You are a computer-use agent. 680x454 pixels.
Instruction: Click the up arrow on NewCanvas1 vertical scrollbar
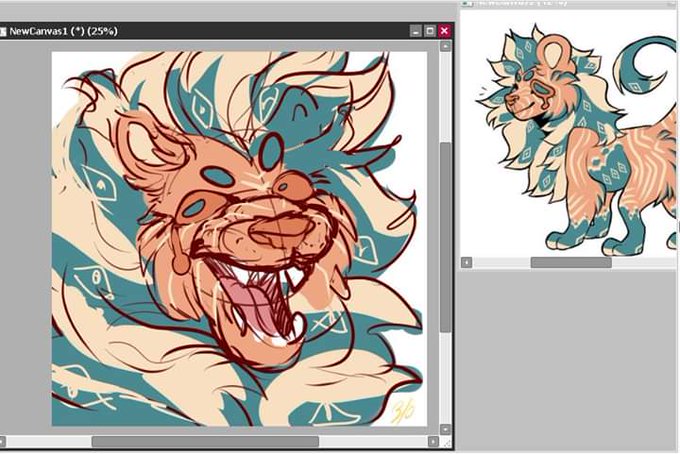pyautogui.click(x=445, y=46)
